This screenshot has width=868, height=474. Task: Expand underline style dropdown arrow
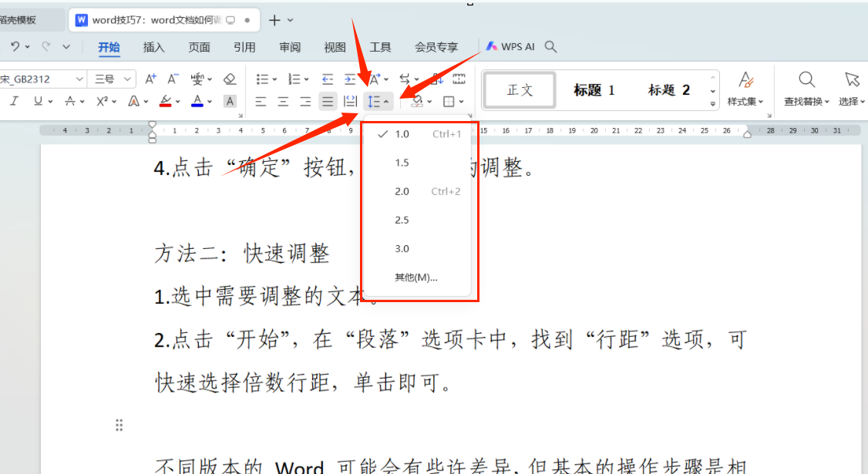click(50, 102)
